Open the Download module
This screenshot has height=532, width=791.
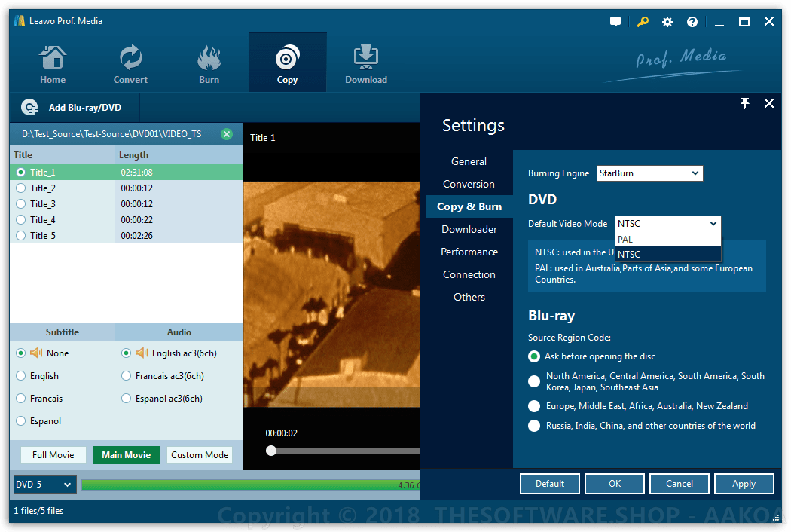(365, 64)
